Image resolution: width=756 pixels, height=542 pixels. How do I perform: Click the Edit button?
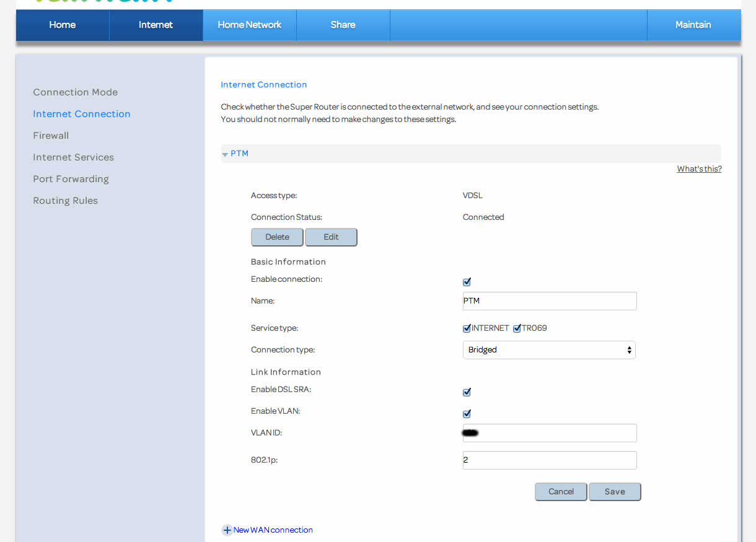(331, 237)
